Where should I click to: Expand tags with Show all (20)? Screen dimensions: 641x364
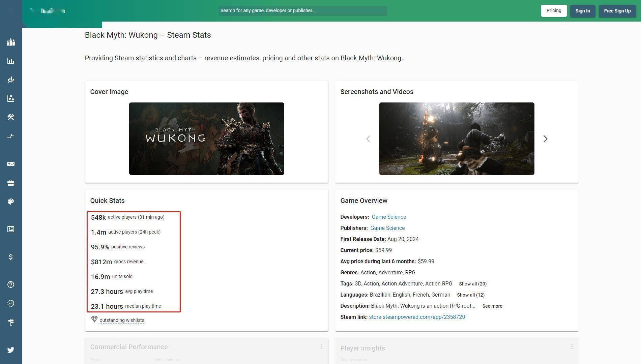473,284
